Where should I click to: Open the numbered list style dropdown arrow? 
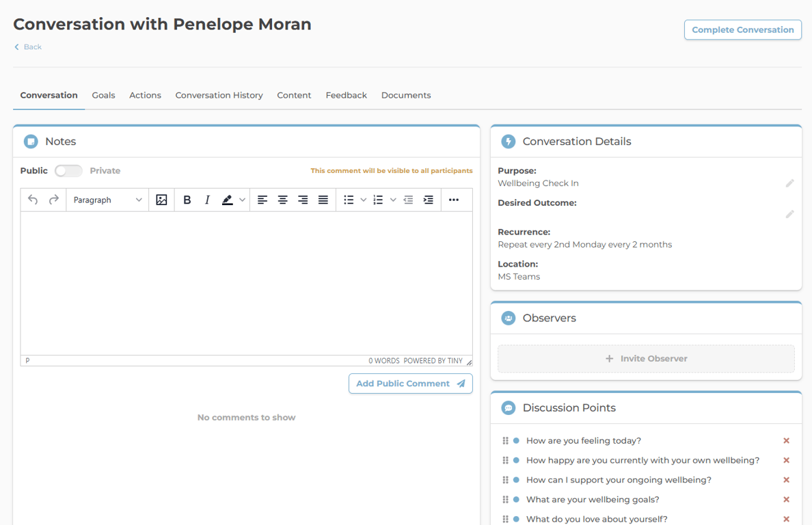(393, 200)
